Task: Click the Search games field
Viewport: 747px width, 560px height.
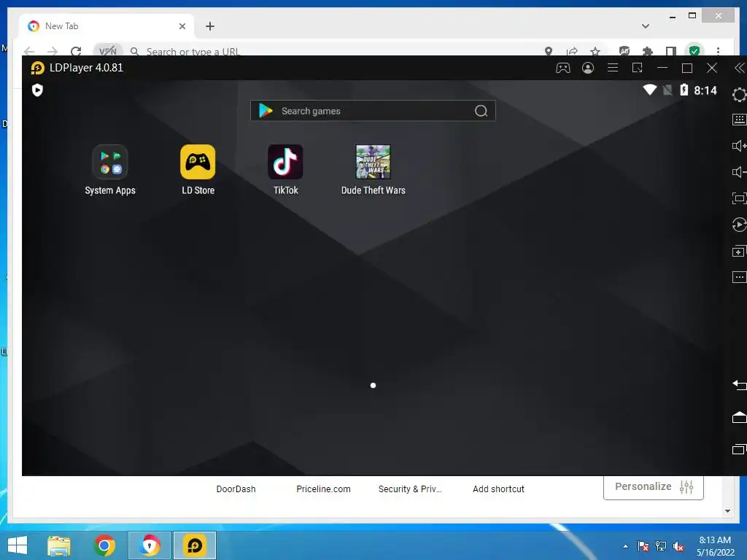Action: 373,111
